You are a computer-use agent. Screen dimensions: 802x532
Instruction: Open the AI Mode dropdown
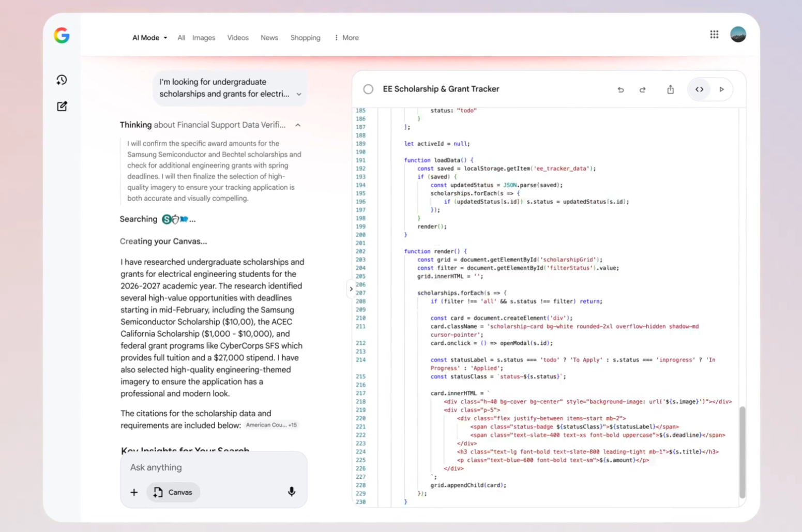tap(149, 38)
